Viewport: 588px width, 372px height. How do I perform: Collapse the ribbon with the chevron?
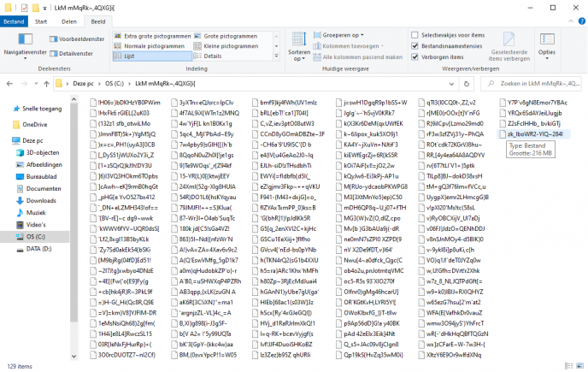point(571,21)
